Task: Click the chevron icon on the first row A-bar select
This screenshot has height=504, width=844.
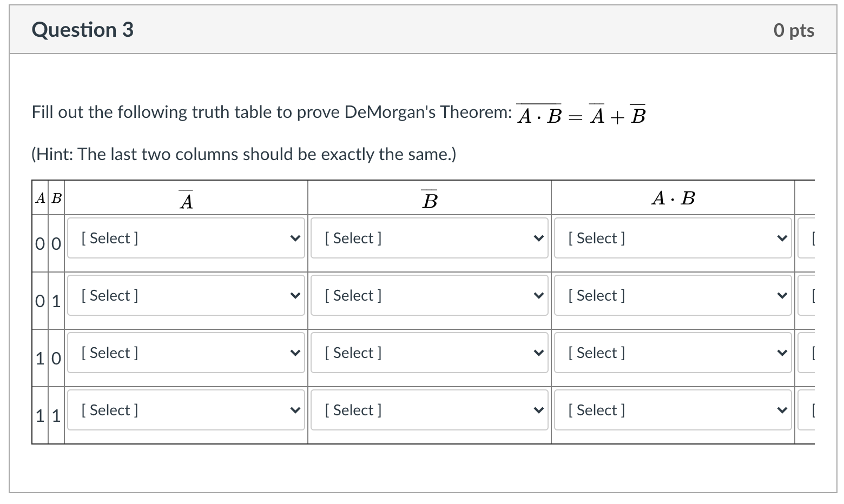Action: pos(295,238)
